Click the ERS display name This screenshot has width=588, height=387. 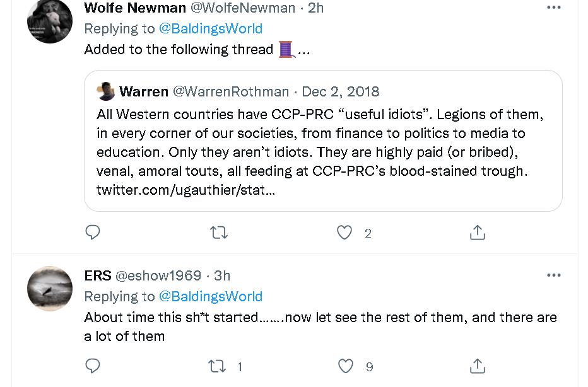click(x=98, y=275)
